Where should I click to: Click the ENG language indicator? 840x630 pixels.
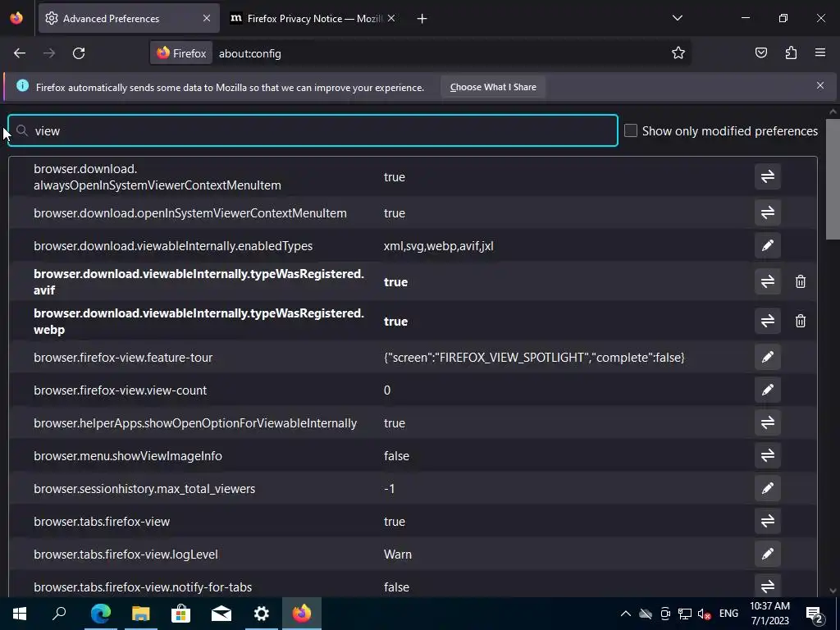(728, 614)
